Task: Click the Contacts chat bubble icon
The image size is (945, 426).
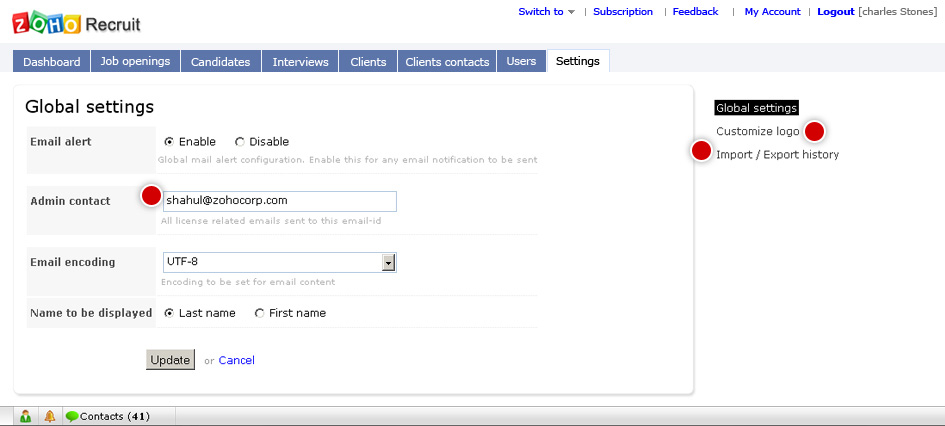Action: coord(72,416)
